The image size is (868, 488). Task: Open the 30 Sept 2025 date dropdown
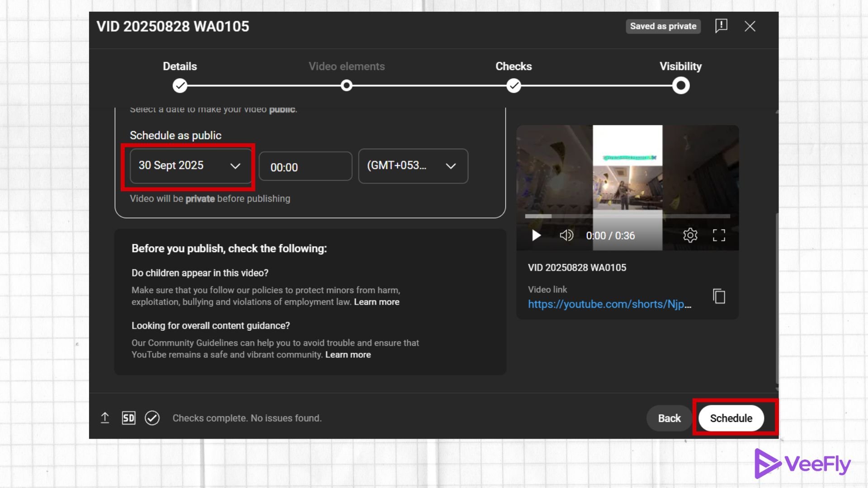coord(190,166)
